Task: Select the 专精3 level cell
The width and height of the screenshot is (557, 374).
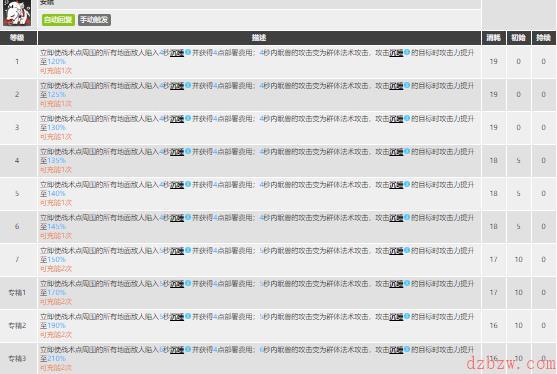Action: (18, 358)
